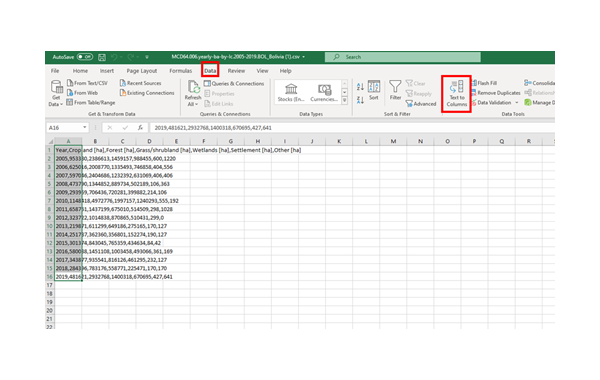
Task: Click the Search box in title bar
Action: [x=403, y=57]
